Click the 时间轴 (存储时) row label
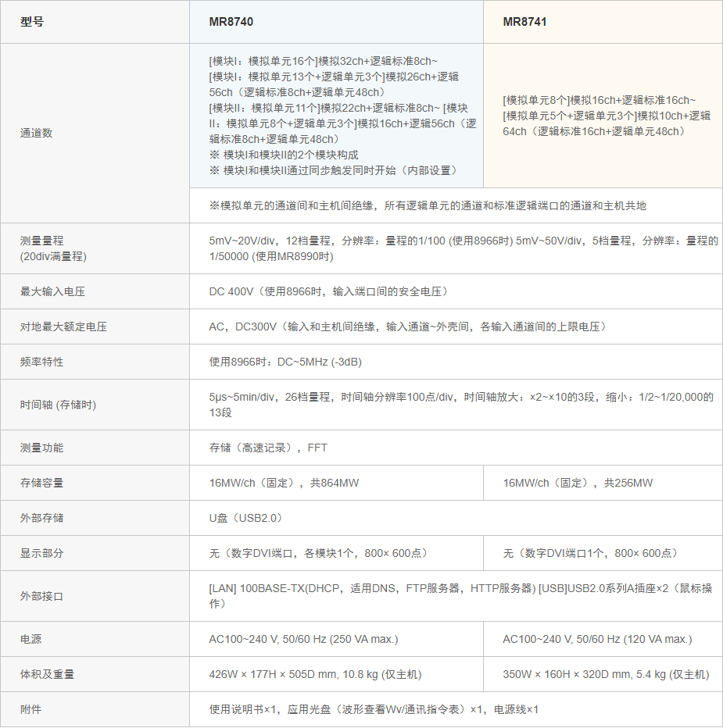Screen dimensions: 723x728 click(58, 405)
